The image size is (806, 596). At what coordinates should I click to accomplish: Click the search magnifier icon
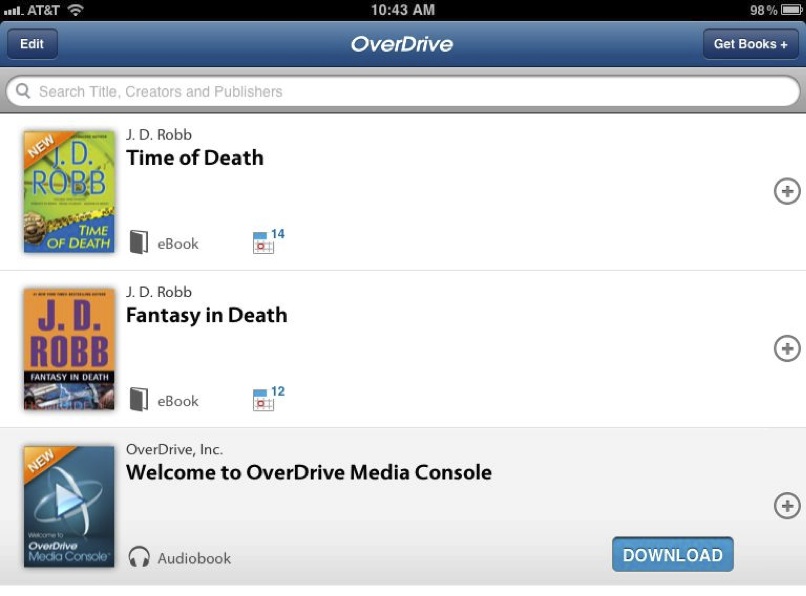(23, 91)
